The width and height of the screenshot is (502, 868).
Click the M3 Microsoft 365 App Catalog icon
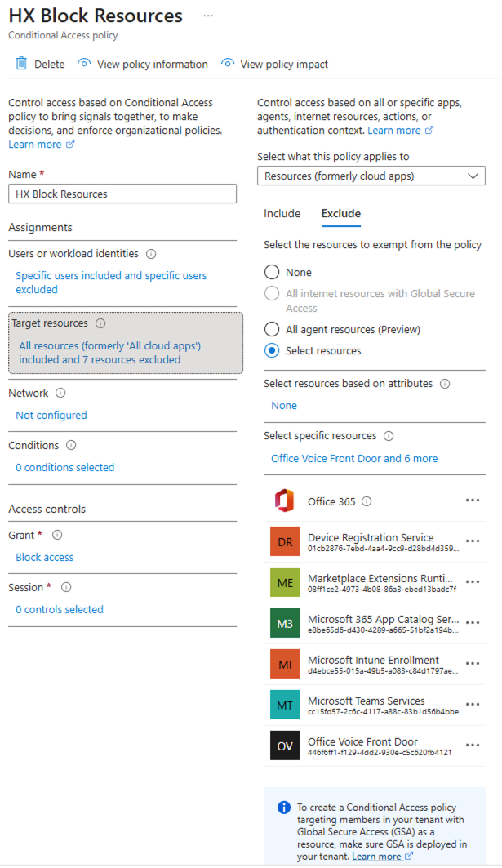pyautogui.click(x=285, y=623)
